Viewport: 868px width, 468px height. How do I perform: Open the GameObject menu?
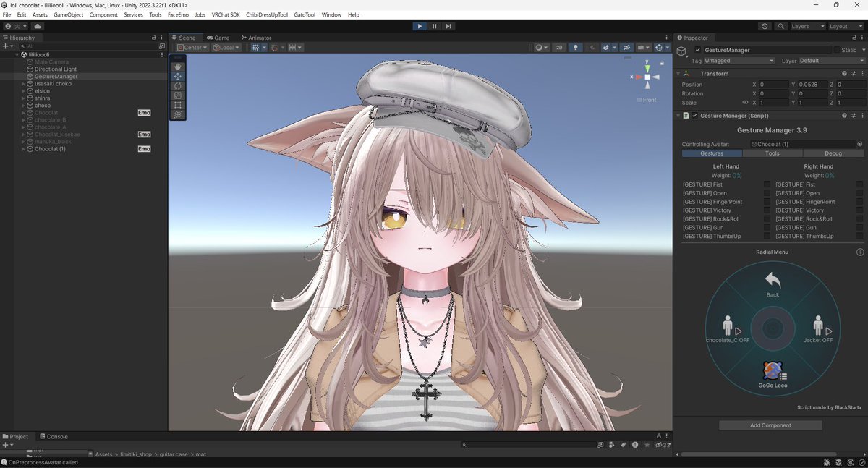tap(69, 14)
